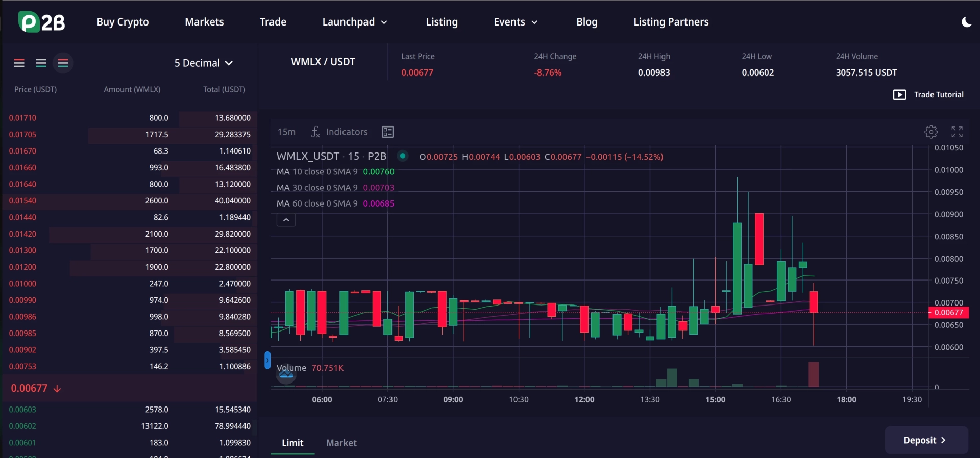
Task: Change the 15m chart interval
Action: [x=286, y=132]
